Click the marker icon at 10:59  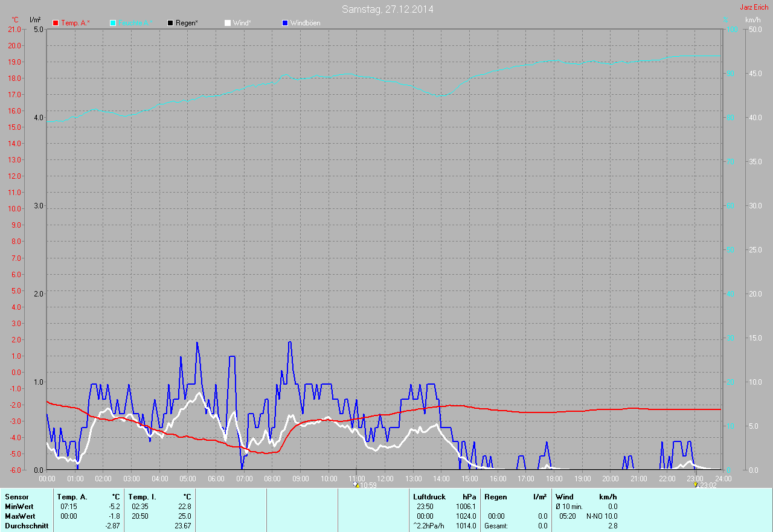point(356,484)
